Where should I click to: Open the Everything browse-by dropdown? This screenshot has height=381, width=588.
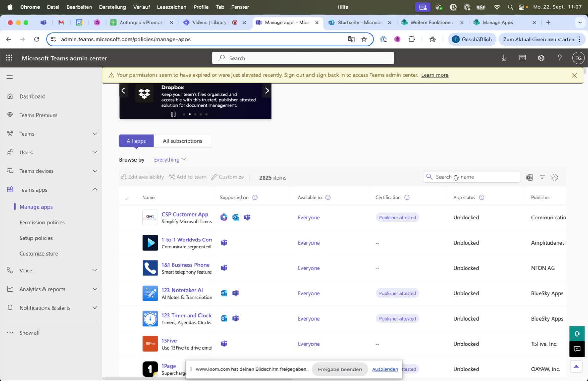click(x=170, y=160)
